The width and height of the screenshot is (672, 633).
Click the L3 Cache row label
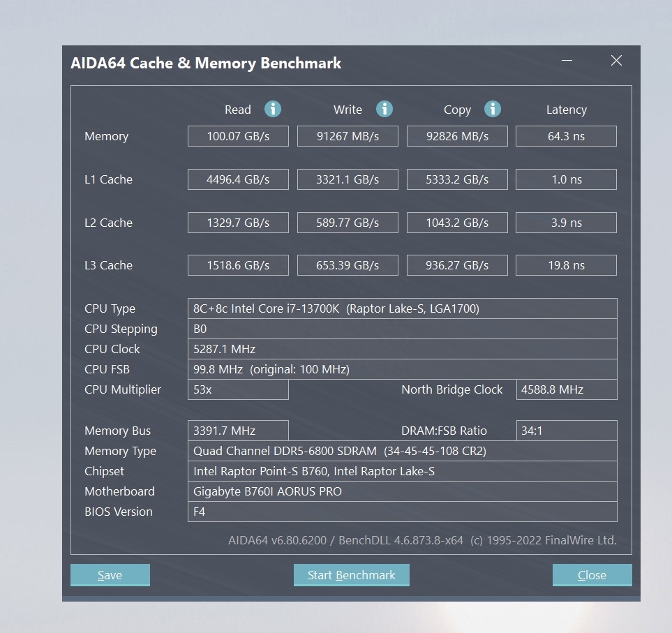tap(108, 265)
